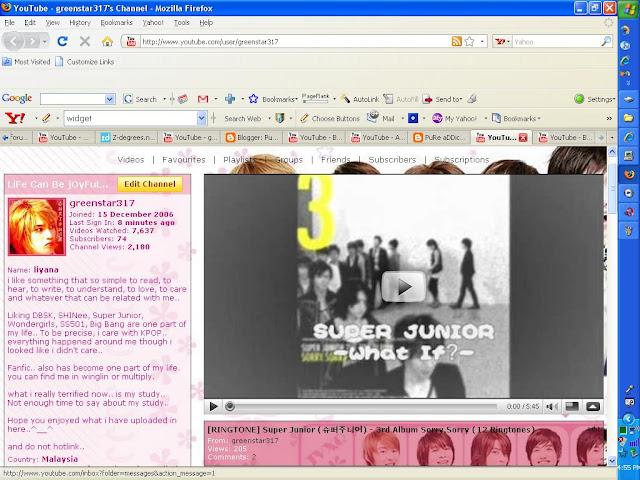Viewport: 640px width, 480px height.
Task: Click the folder icon in the taskbar
Action: tap(629, 118)
